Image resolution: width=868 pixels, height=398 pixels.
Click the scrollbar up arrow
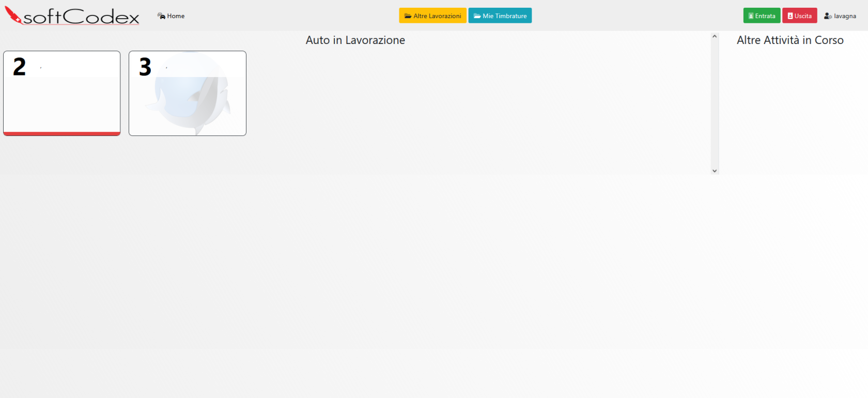pyautogui.click(x=715, y=36)
